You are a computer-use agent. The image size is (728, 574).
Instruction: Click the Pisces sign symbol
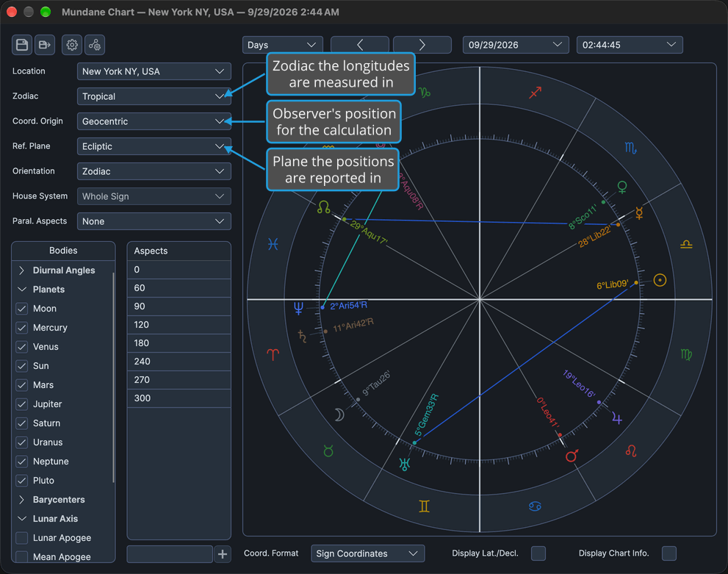coord(273,244)
